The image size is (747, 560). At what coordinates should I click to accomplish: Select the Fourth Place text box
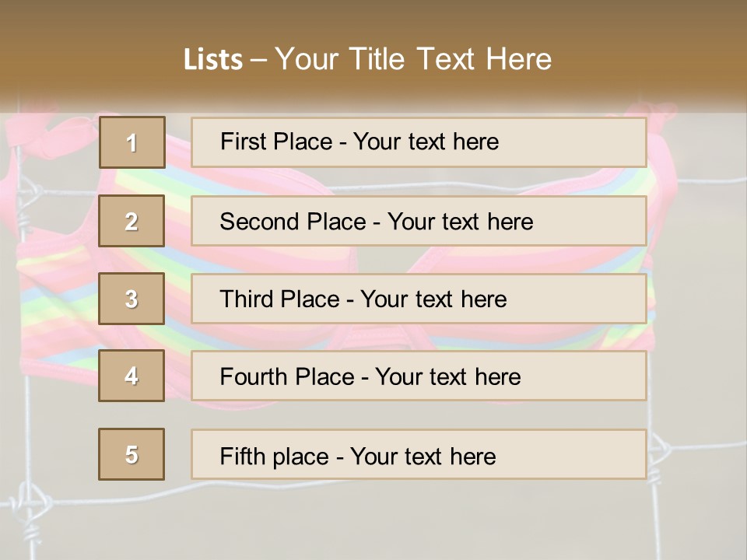[419, 376]
